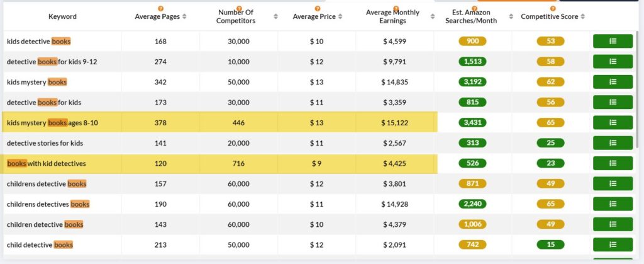Open list button for kids mystery books row
The image size is (644, 264).
click(x=613, y=82)
